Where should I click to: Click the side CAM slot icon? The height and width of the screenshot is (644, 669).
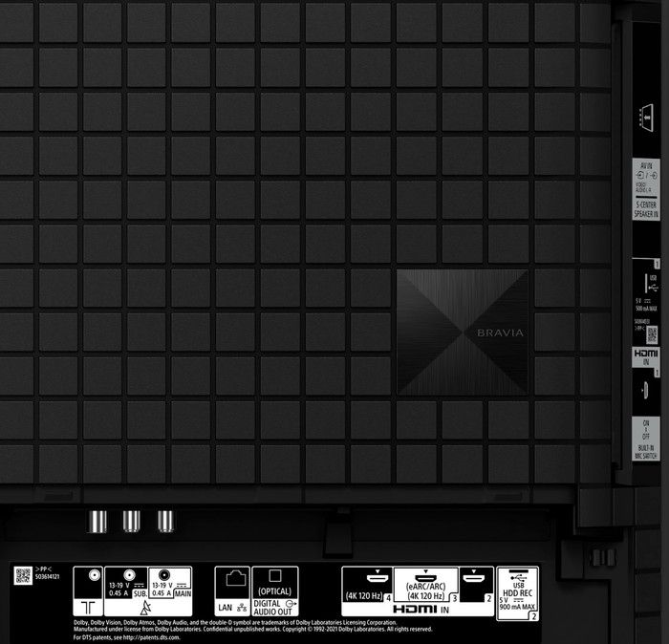[646, 117]
